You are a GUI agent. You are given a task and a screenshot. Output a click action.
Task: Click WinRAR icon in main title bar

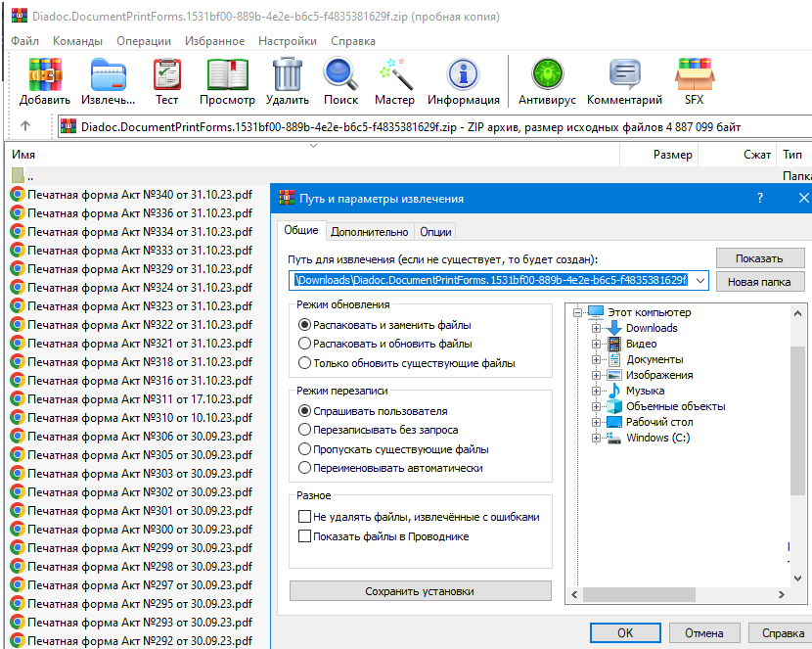[x=20, y=15]
